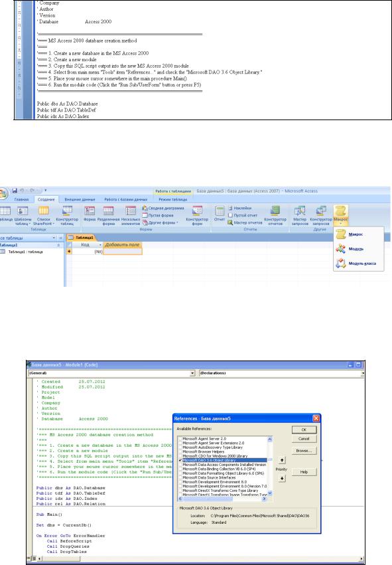The image size is (392, 565).
Task: Click OK in References dialog
Action: [x=304, y=430]
